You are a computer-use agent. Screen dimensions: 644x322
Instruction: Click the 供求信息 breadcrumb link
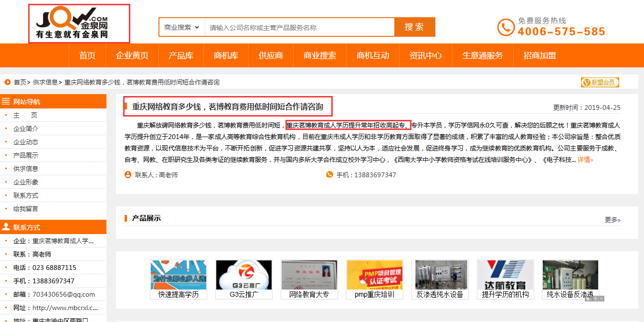pyautogui.click(x=45, y=82)
